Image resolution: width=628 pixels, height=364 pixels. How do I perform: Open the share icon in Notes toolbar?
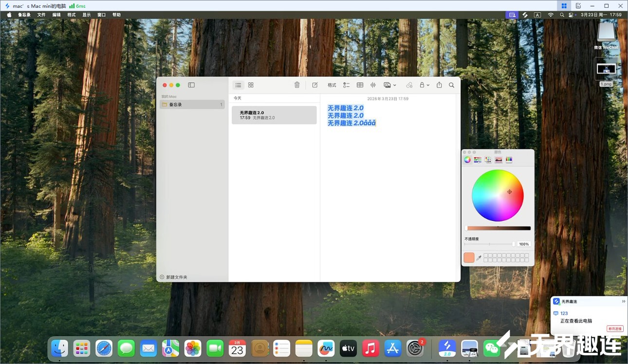(x=439, y=85)
